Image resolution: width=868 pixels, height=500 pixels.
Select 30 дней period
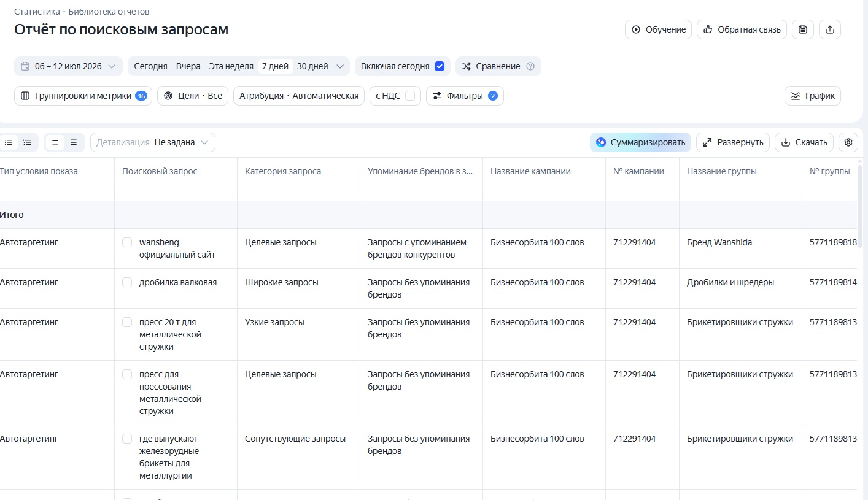tap(312, 66)
